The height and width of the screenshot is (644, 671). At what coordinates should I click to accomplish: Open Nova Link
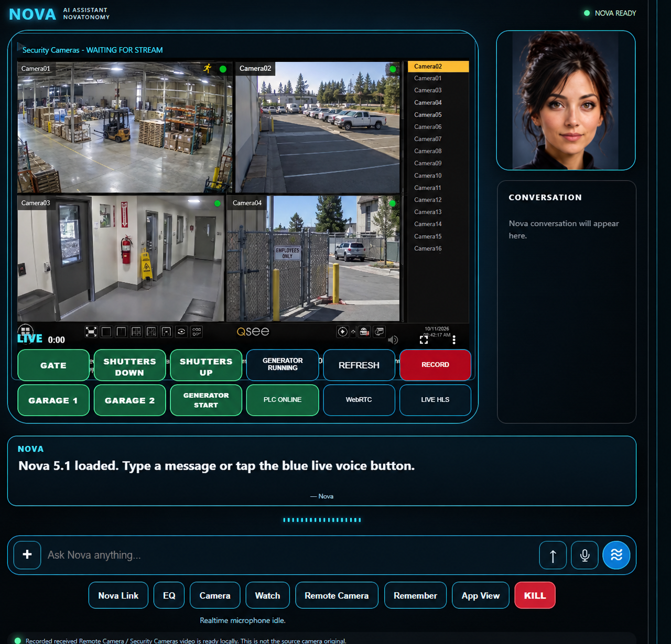[x=118, y=595]
